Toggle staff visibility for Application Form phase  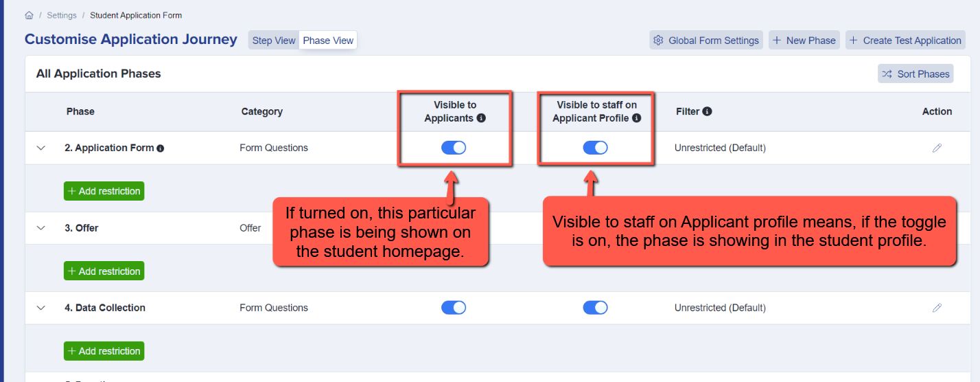click(x=595, y=148)
